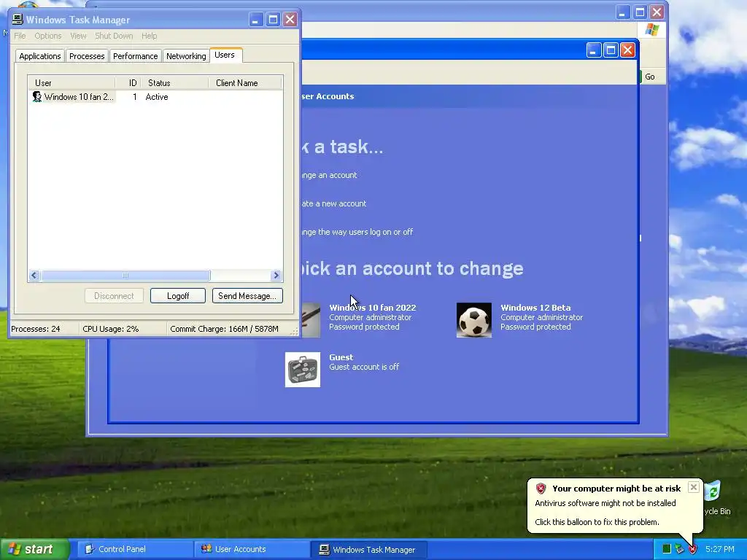Click the Send Message... button
This screenshot has width=747, height=560.
[x=247, y=296]
